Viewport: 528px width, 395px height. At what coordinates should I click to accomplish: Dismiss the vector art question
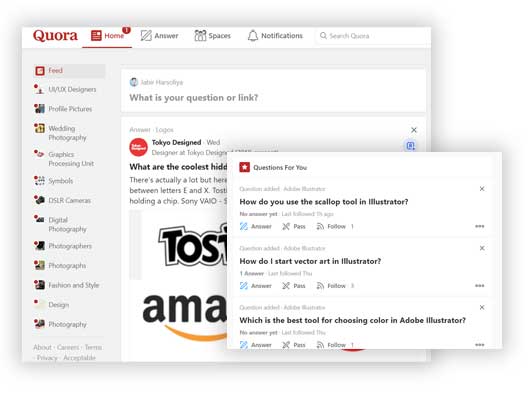[482, 248]
